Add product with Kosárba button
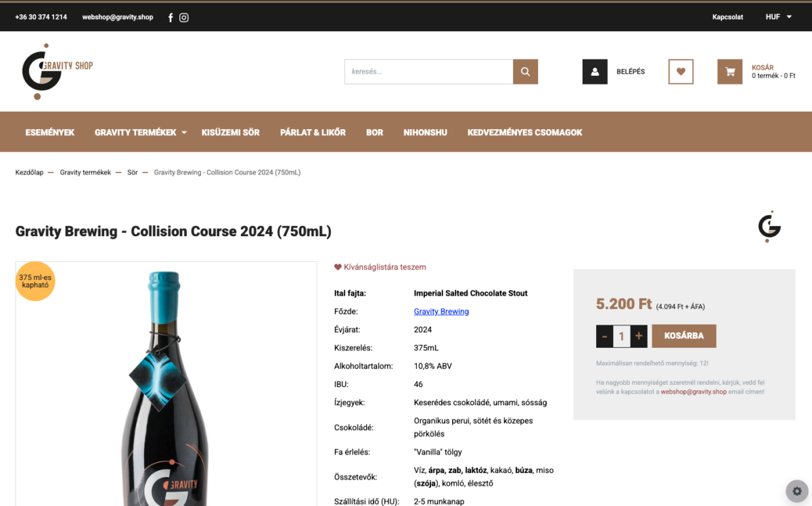812x506 pixels. tap(684, 336)
